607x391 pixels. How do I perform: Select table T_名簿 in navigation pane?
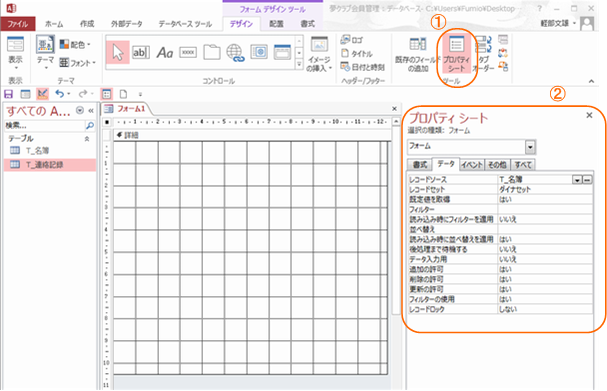[x=50, y=151]
